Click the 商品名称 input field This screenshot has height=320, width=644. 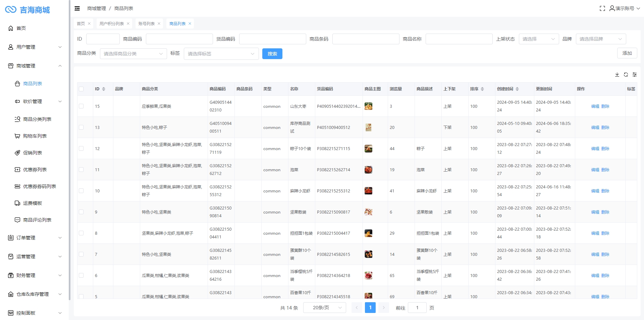(x=459, y=39)
